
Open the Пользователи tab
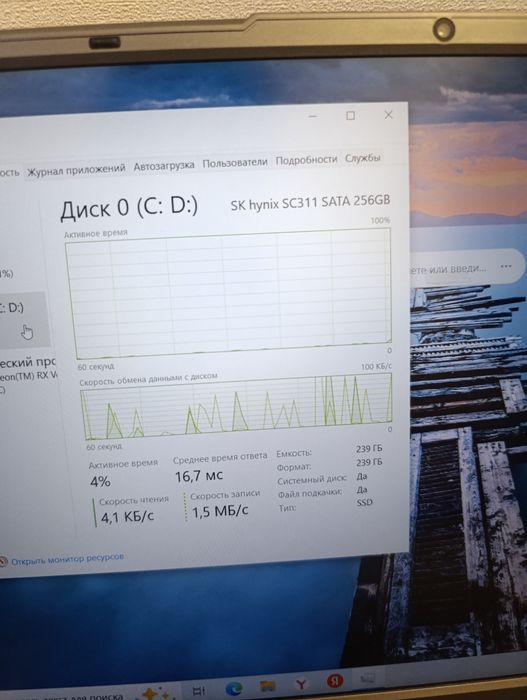coord(235,162)
